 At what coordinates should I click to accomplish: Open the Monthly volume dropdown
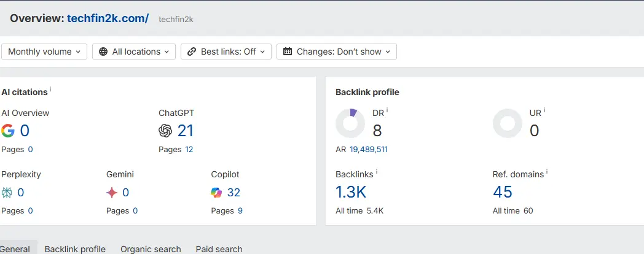point(44,52)
